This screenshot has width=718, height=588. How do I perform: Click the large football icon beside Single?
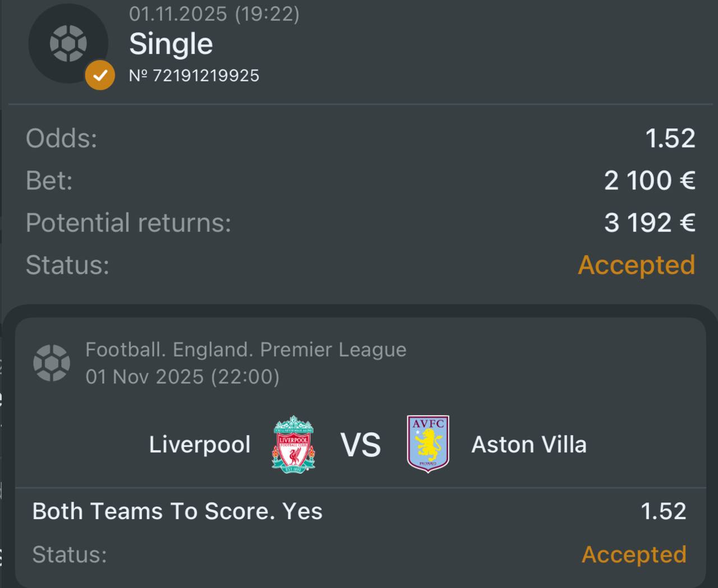pos(68,43)
